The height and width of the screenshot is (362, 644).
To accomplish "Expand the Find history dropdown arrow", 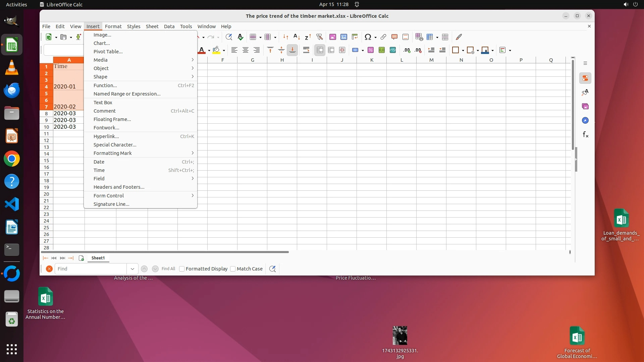I will click(x=132, y=269).
